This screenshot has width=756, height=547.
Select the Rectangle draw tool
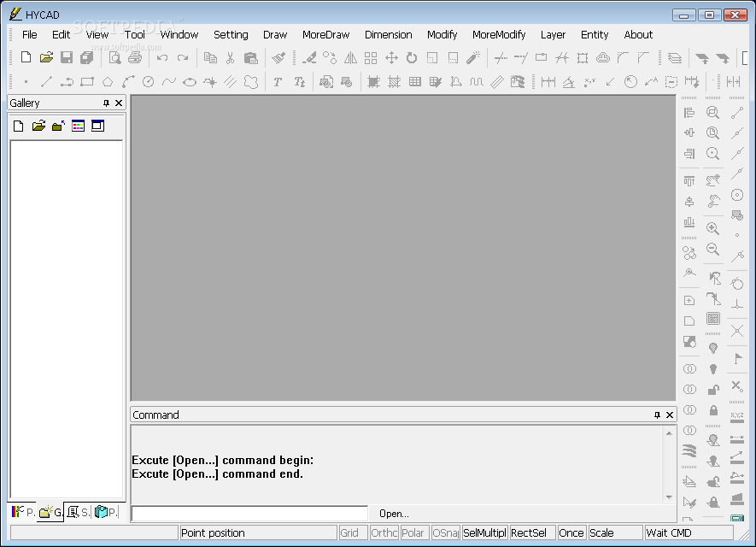pos(87,81)
